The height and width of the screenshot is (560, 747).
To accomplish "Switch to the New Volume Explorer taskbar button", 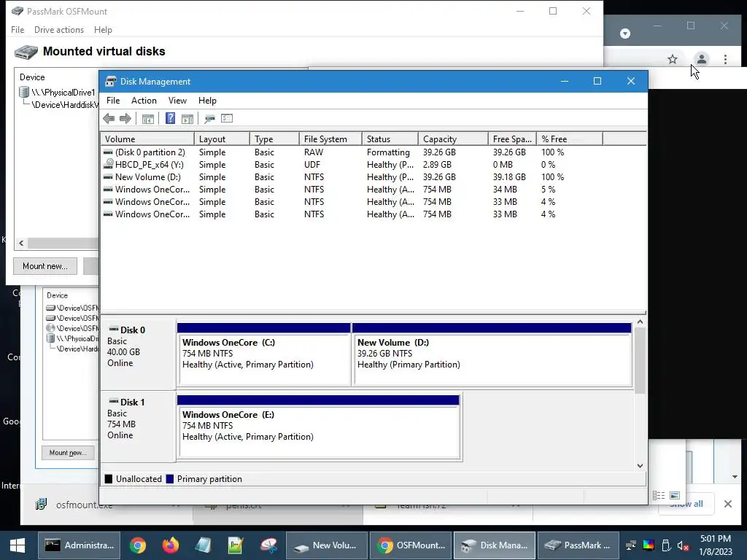I will pyautogui.click(x=326, y=545).
